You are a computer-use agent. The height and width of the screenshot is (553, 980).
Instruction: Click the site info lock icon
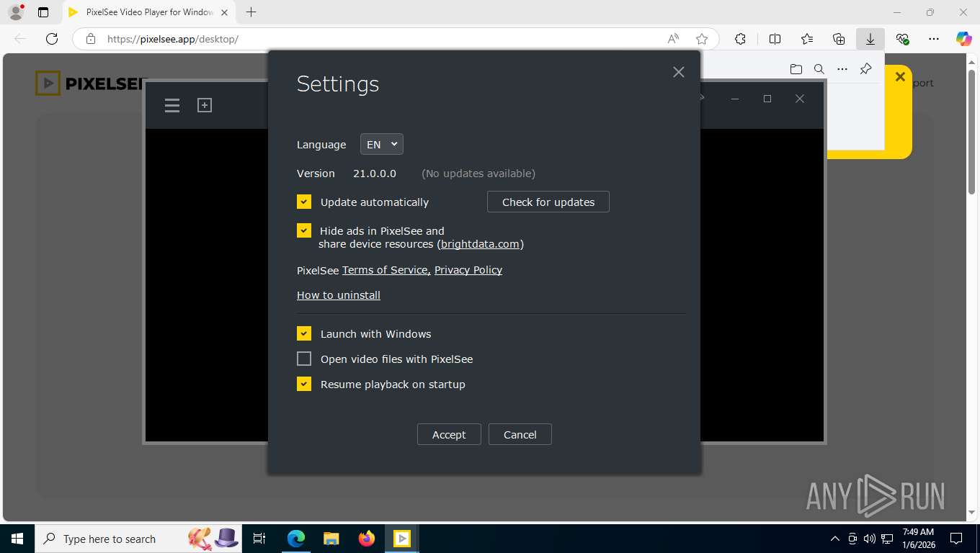[x=91, y=39]
